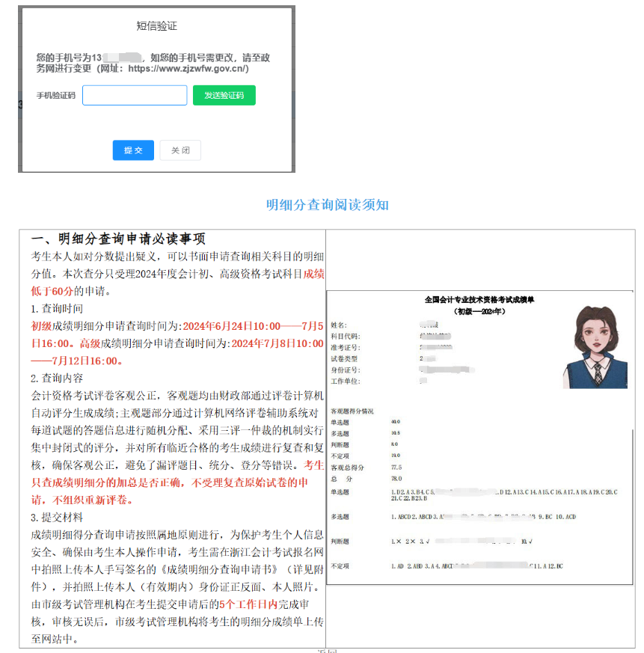
Task: Click the 姓名 label on score sheet
Action: pyautogui.click(x=339, y=325)
